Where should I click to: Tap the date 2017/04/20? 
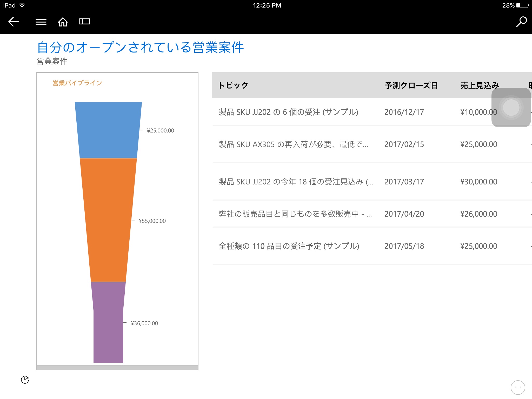click(404, 214)
